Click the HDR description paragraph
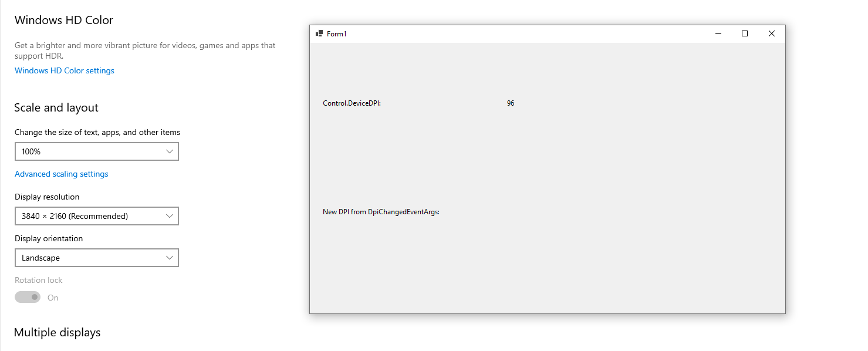Image resolution: width=868 pixels, height=351 pixels. click(145, 50)
